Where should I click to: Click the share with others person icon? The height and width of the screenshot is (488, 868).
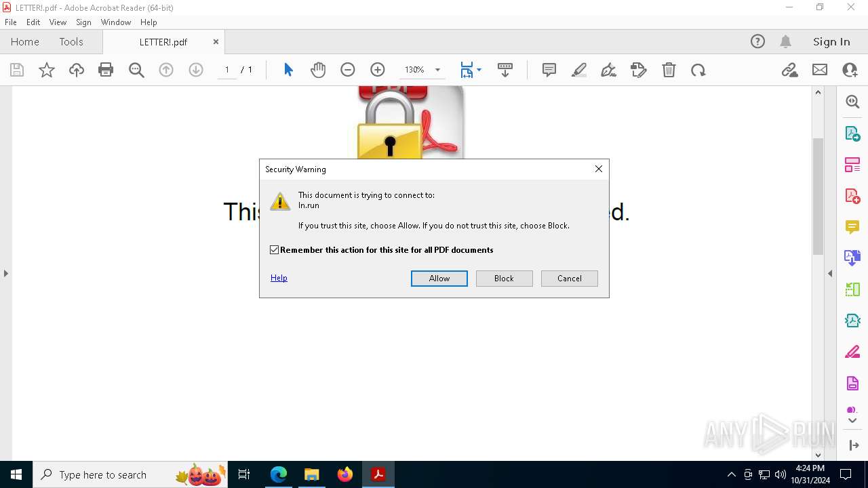tap(850, 70)
